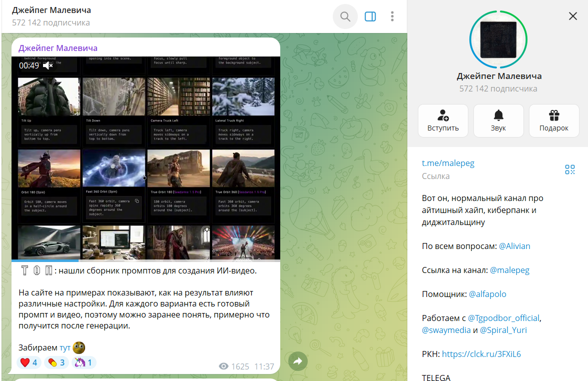Add a heart reaction to the post
This screenshot has height=381, width=588.
click(29, 362)
